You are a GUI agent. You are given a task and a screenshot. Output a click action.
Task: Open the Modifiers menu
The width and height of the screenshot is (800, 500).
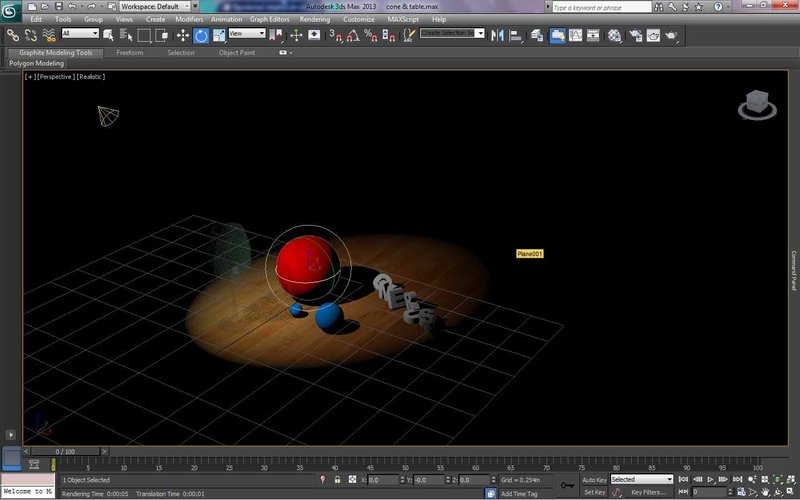(x=189, y=19)
